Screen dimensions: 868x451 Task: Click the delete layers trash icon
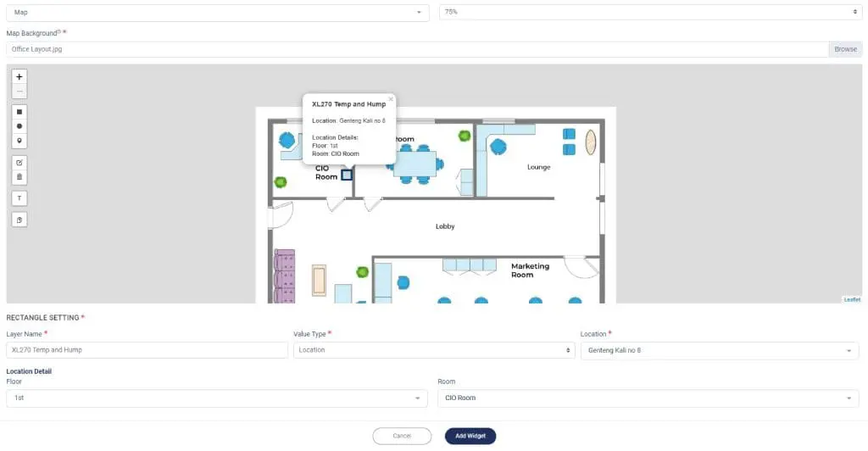pos(19,176)
